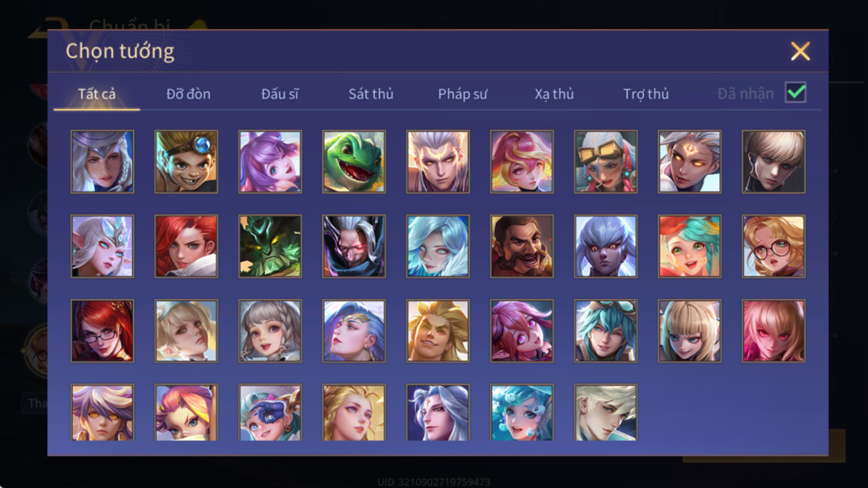Pick the purple-haired bunny girl hero

point(270,161)
